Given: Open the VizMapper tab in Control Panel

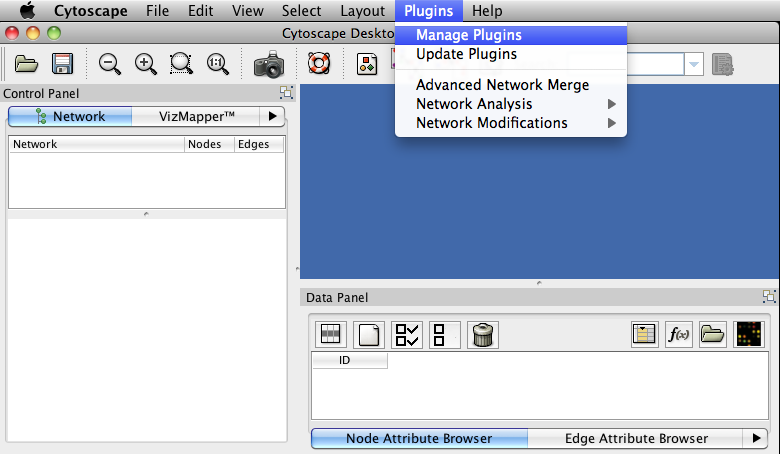Looking at the screenshot, I should 196,116.
